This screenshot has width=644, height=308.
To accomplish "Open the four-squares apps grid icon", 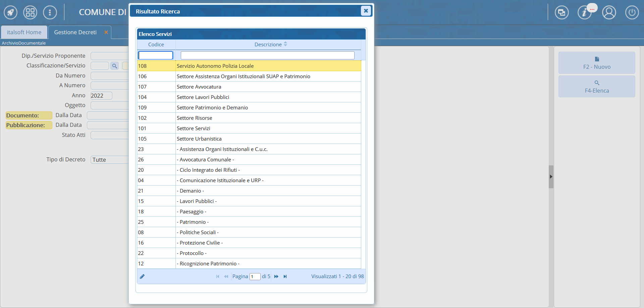I will coord(30,13).
